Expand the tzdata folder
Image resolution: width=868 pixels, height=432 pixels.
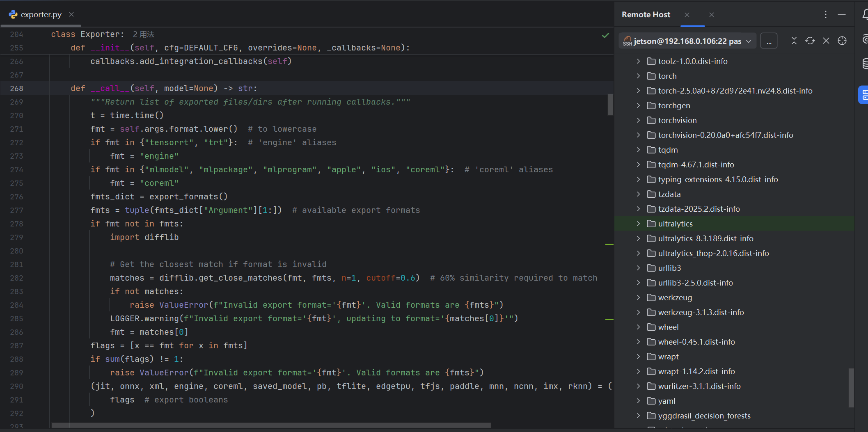pos(638,194)
